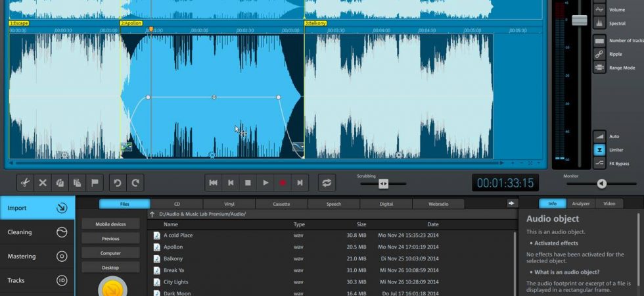The image size is (644, 296).
Task: Toggle Ripple mode
Action: (x=599, y=54)
